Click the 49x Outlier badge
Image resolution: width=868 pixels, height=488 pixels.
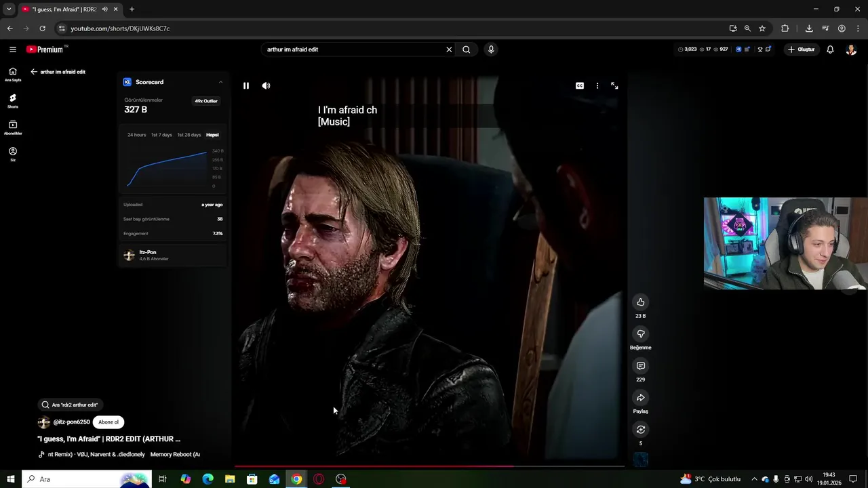pos(206,101)
